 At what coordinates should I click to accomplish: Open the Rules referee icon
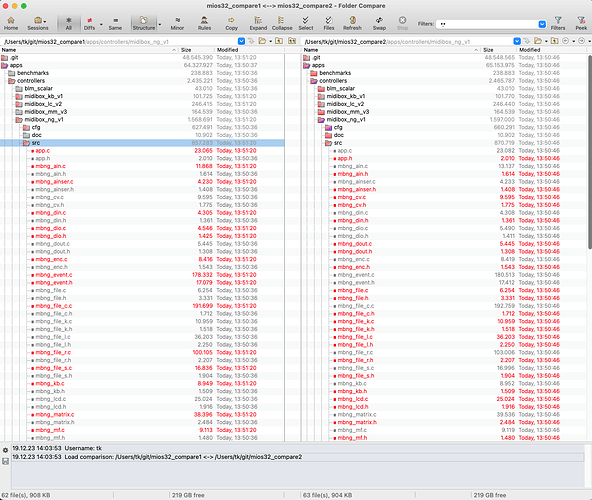(204, 23)
